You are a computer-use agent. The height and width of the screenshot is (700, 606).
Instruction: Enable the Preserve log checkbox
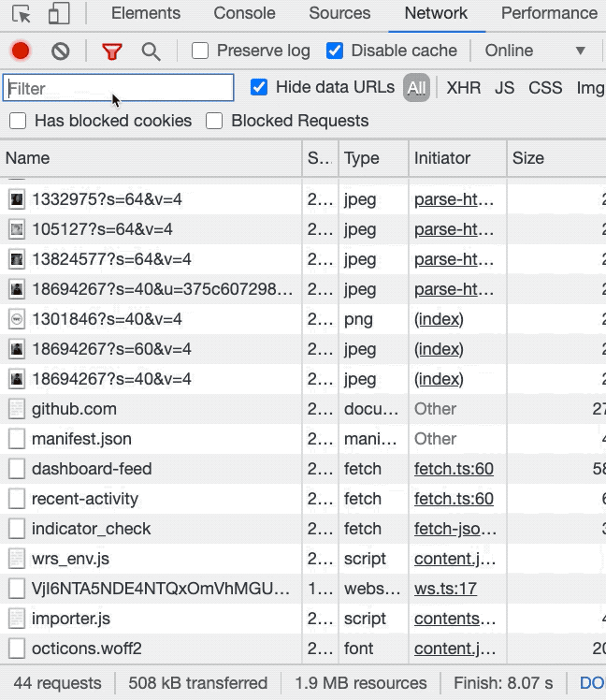(200, 51)
